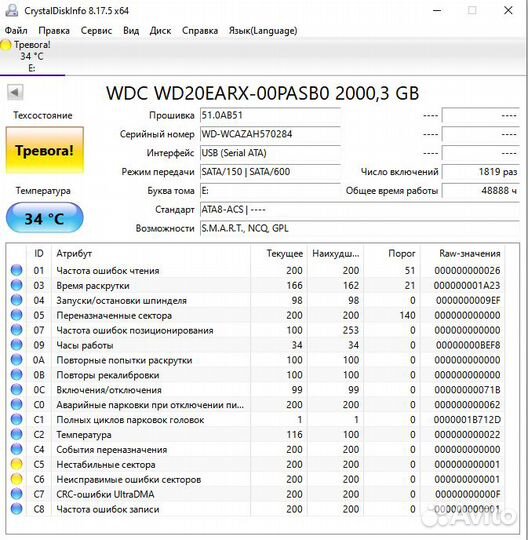The image size is (528, 540).
Task: Click the Буква тома field E:
Action: [x=270, y=190]
